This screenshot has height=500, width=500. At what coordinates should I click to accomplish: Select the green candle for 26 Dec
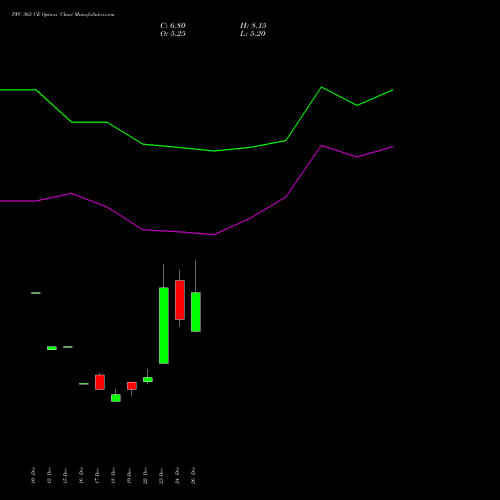(196, 312)
